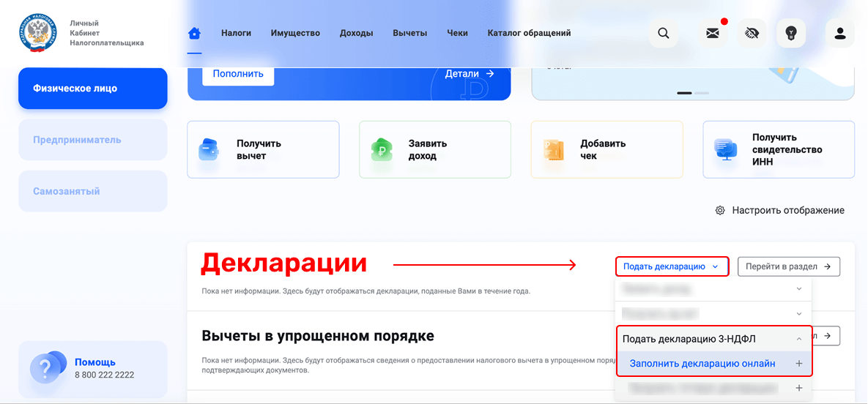Screen dimensions: 868x404
Task: Click Добавить чек card
Action: 607,149
